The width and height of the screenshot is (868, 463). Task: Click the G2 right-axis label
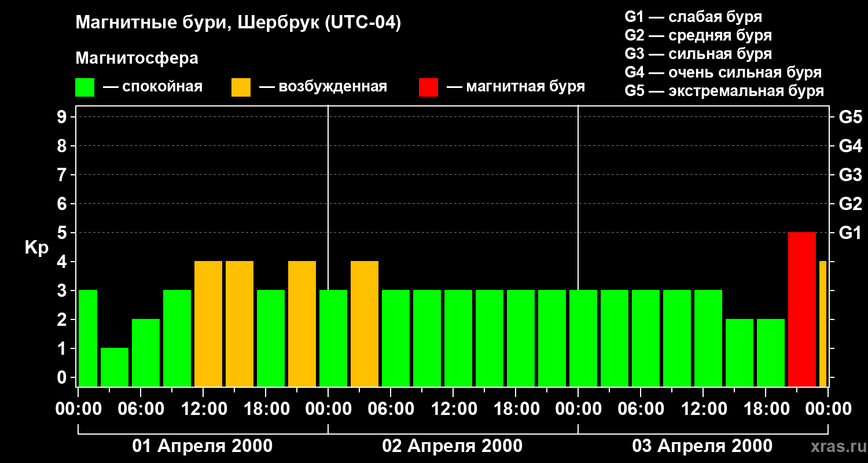(x=851, y=204)
